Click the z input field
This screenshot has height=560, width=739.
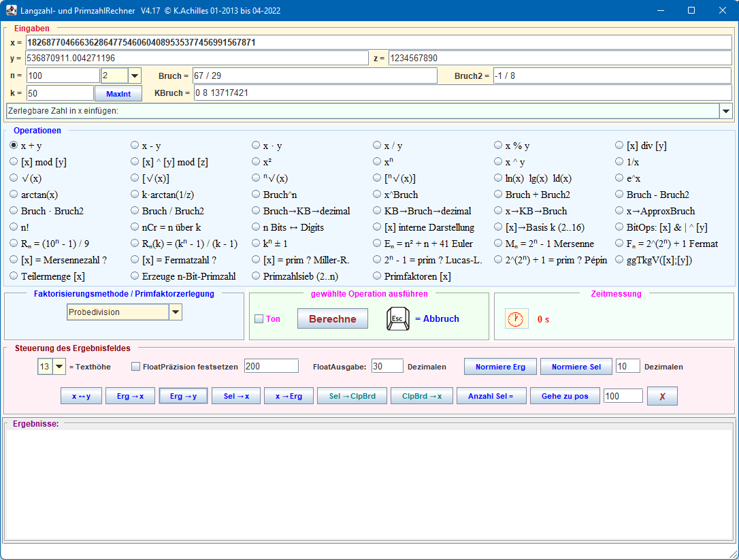(x=560, y=58)
